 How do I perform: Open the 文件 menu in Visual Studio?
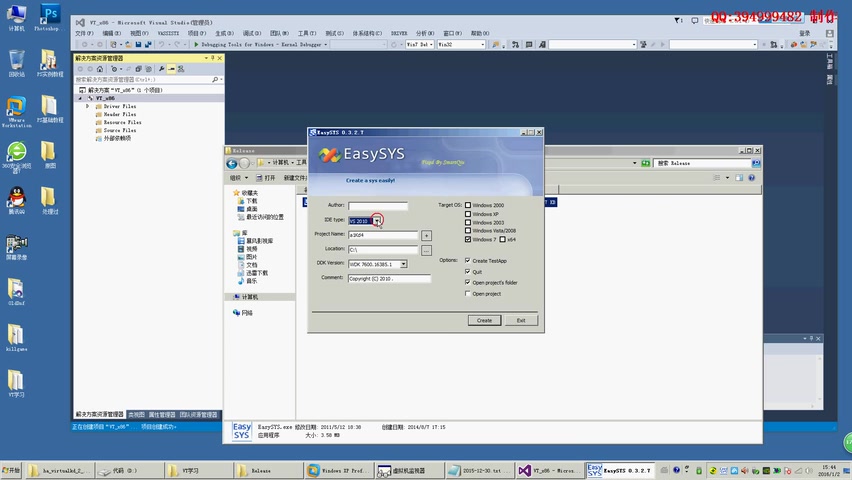[x=84, y=33]
